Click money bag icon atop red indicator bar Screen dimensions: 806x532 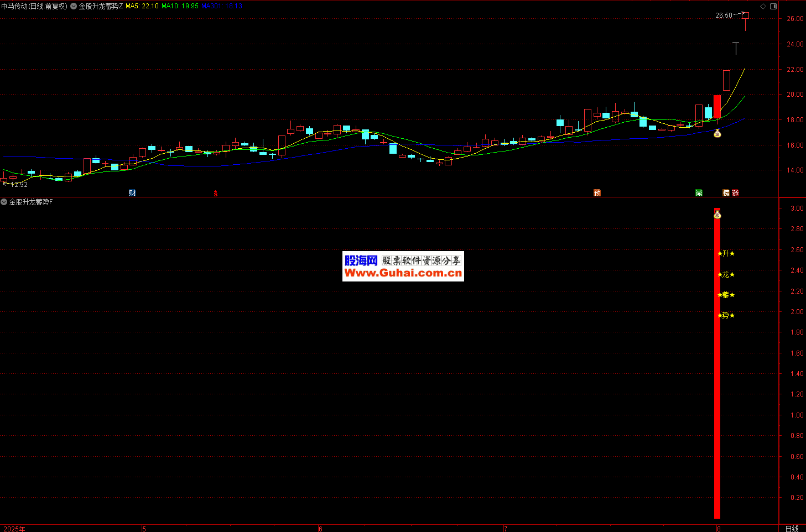717,214
